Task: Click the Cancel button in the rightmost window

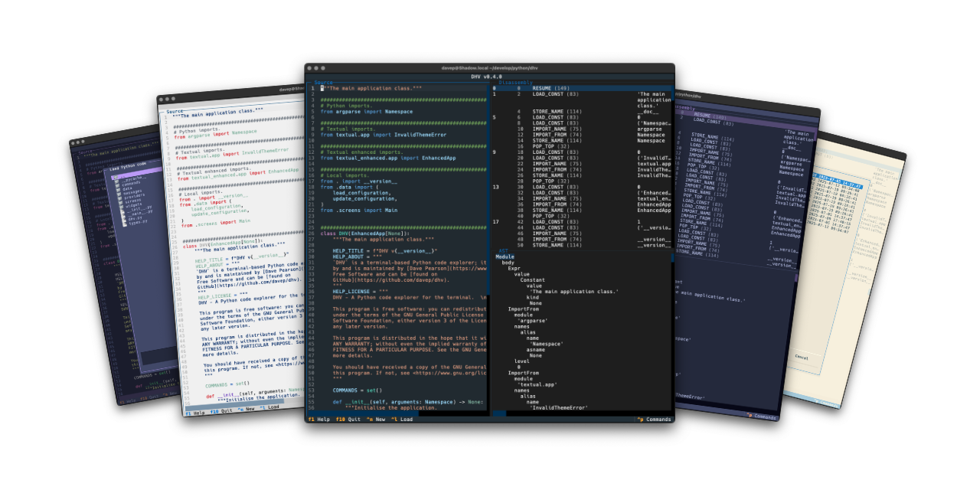Action: [x=801, y=357]
